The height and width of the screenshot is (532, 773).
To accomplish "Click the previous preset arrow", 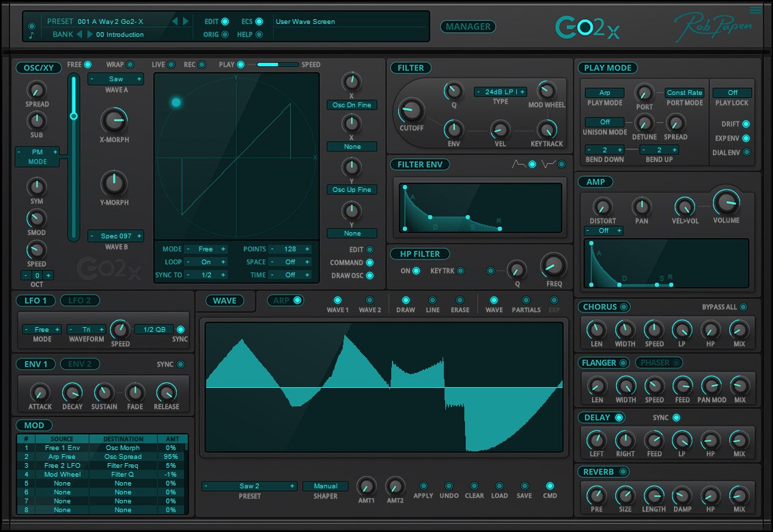I will (175, 21).
